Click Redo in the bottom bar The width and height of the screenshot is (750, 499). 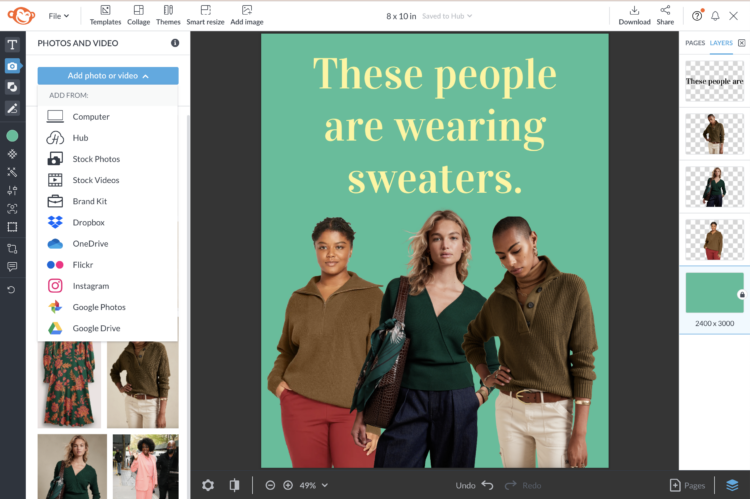[523, 485]
